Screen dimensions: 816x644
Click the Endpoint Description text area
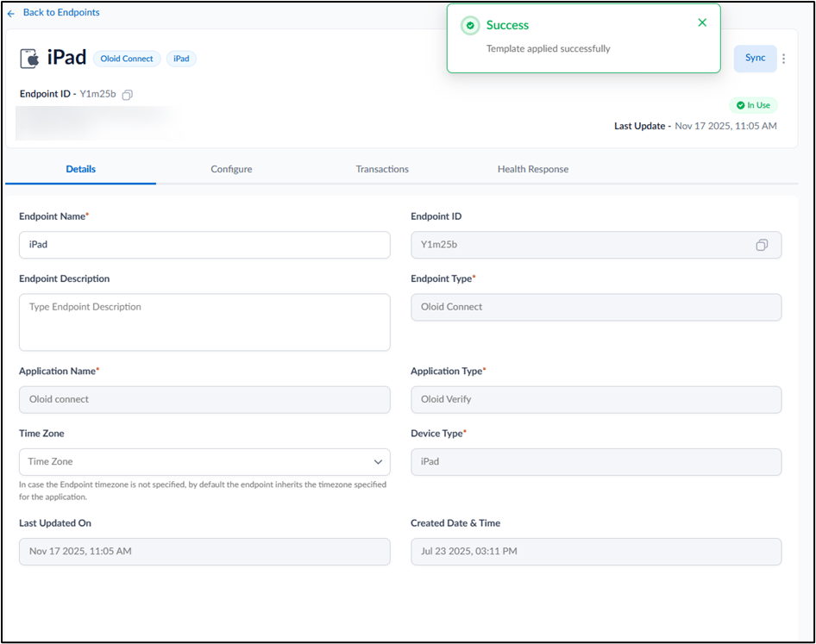(x=204, y=322)
